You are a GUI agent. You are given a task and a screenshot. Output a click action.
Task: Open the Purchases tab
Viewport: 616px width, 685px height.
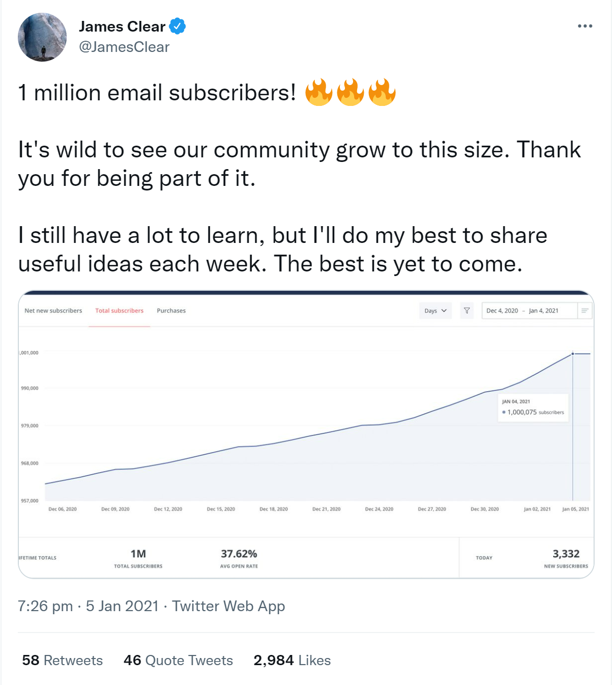(x=171, y=311)
